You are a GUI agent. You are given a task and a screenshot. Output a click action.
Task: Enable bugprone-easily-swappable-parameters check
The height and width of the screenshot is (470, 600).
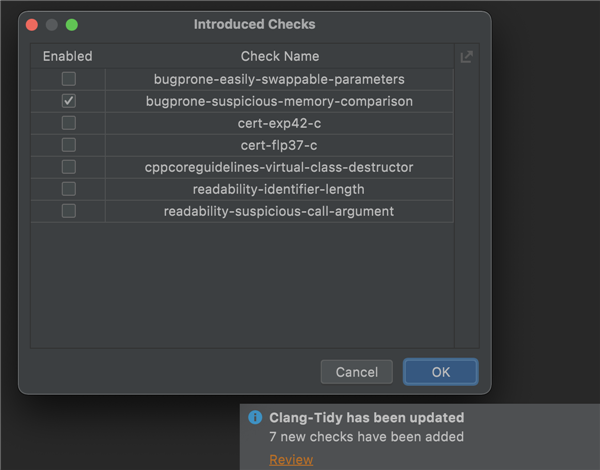(68, 79)
